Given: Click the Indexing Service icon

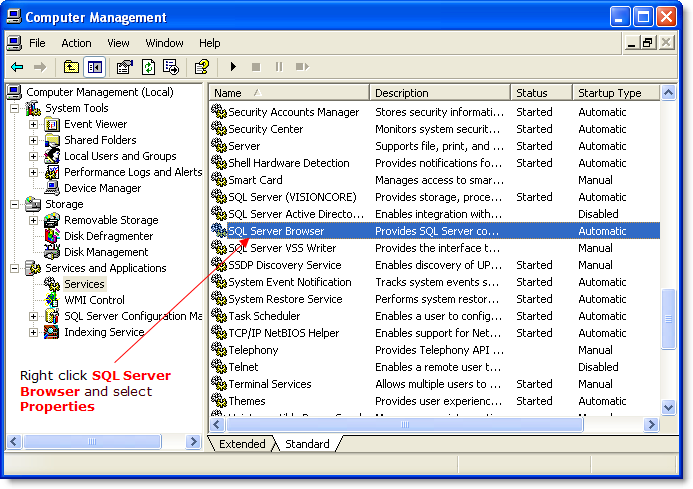Looking at the screenshot, I should pos(52,332).
